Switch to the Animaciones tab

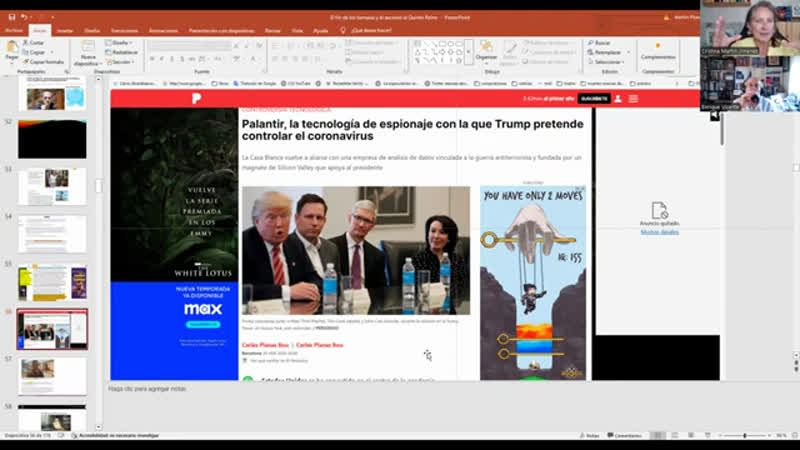pos(163,31)
